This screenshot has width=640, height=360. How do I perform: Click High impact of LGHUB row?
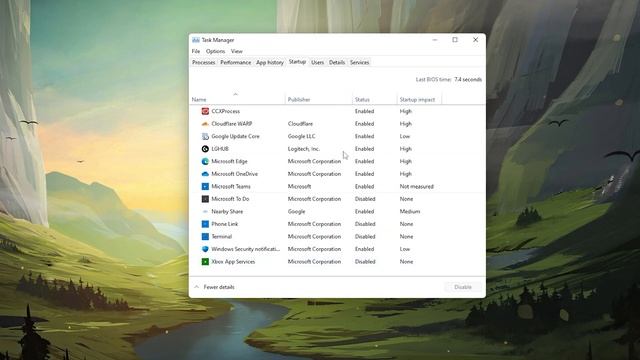tap(406, 149)
